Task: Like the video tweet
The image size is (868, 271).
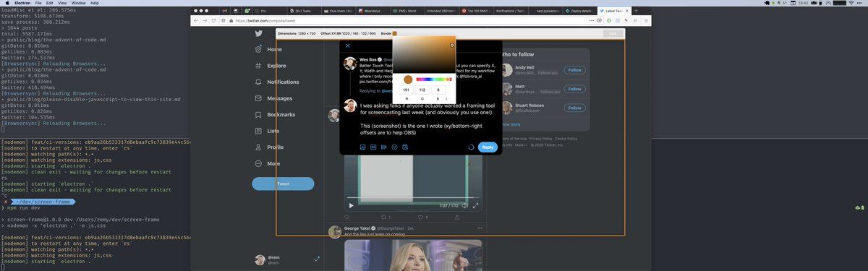Action: (420, 217)
